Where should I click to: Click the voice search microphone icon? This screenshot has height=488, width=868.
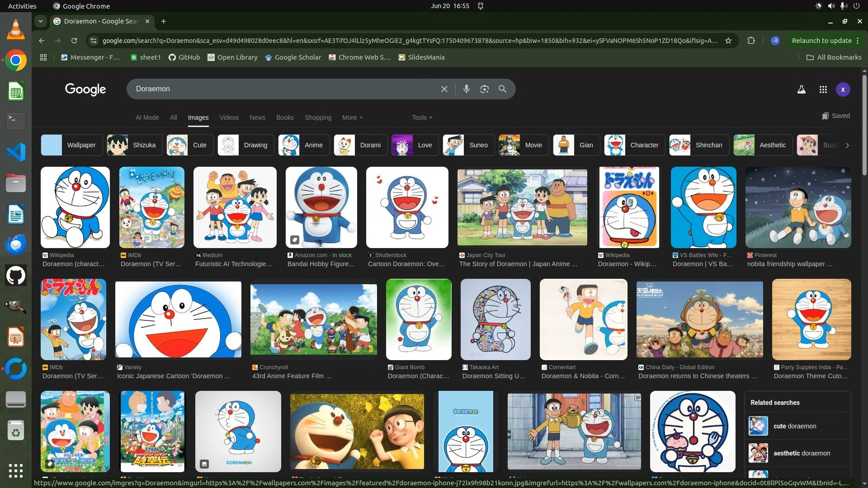coord(466,89)
